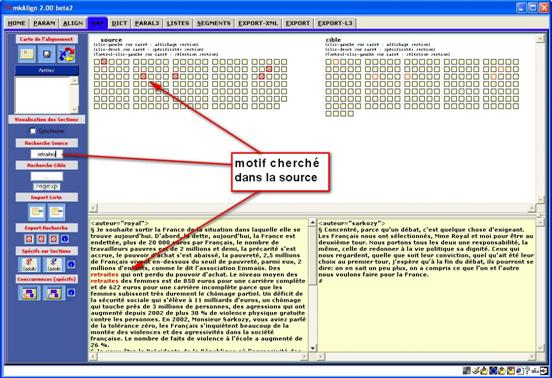
Task: Open the EXPORT-XML tab
Action: click(x=258, y=23)
